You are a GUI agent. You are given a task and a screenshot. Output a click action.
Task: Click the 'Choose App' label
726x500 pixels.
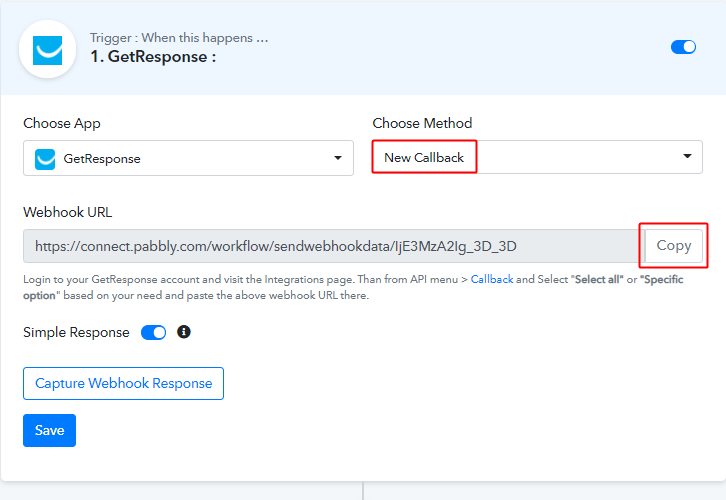coord(62,123)
